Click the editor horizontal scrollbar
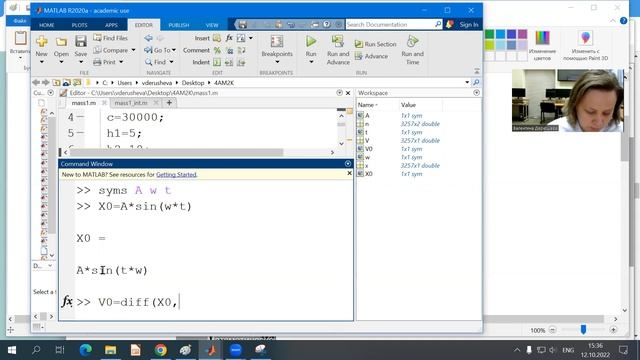This screenshot has height=360, width=640. tap(177, 152)
